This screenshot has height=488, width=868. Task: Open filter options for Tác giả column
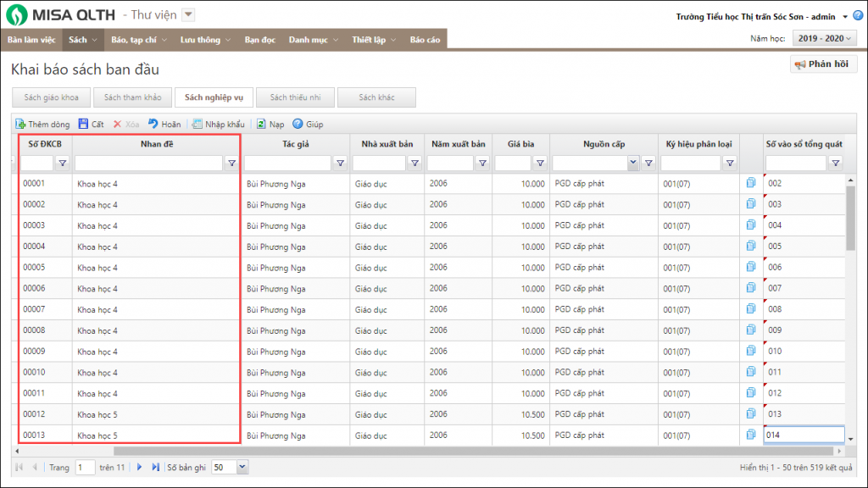coord(341,164)
